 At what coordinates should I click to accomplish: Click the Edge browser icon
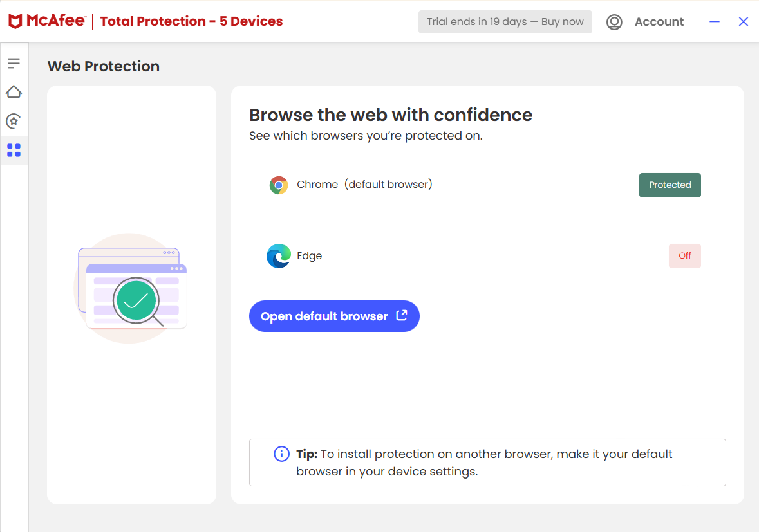coord(278,255)
